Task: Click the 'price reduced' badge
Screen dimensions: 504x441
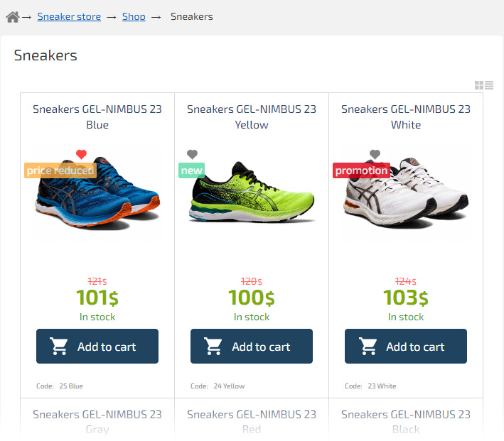Action: pos(60,170)
